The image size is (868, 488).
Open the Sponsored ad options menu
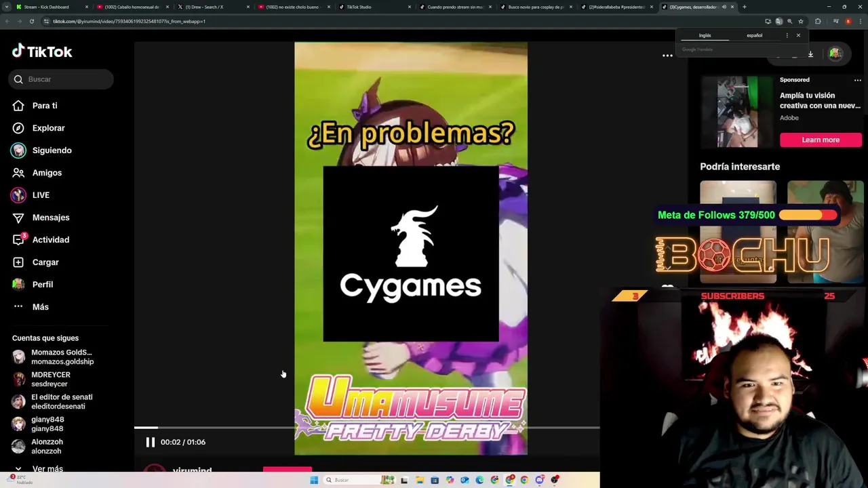(x=857, y=80)
